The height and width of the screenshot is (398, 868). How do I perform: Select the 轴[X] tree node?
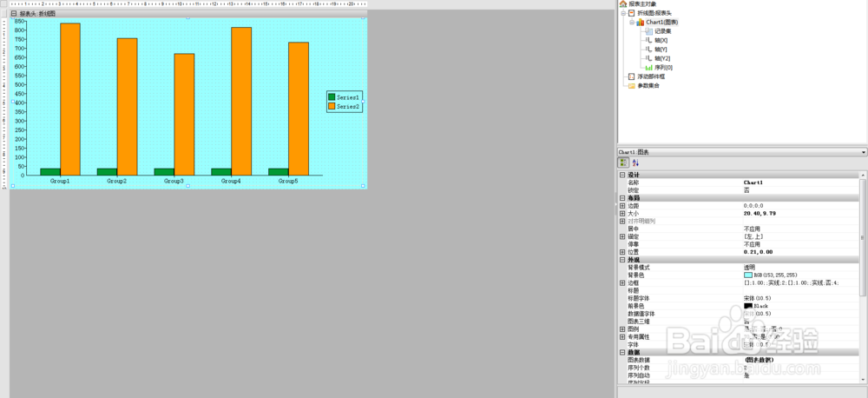tap(661, 40)
